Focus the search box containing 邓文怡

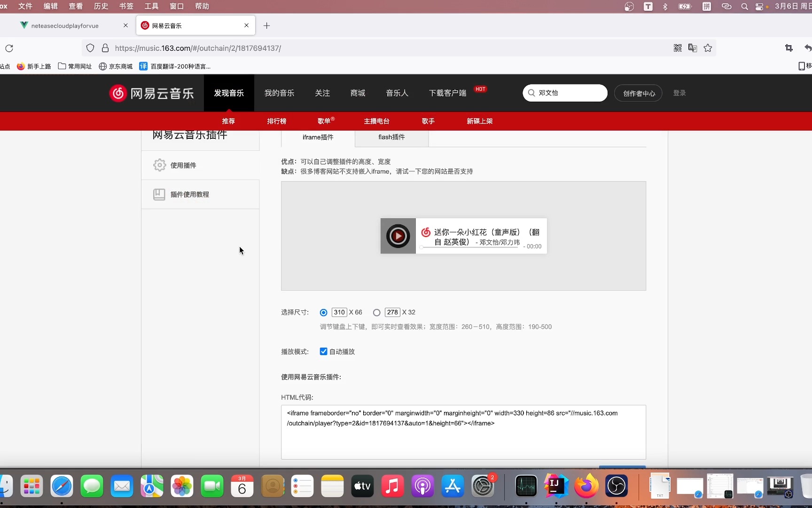click(565, 93)
